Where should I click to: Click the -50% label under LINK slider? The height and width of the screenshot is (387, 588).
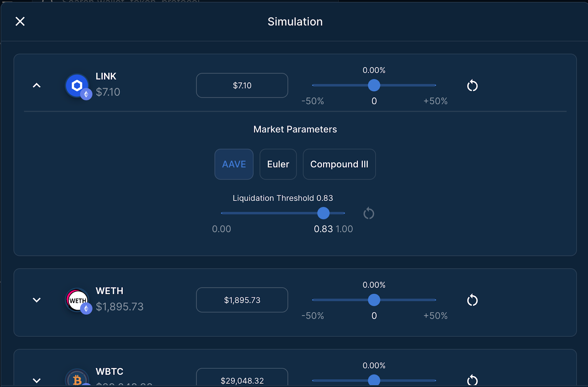point(313,101)
